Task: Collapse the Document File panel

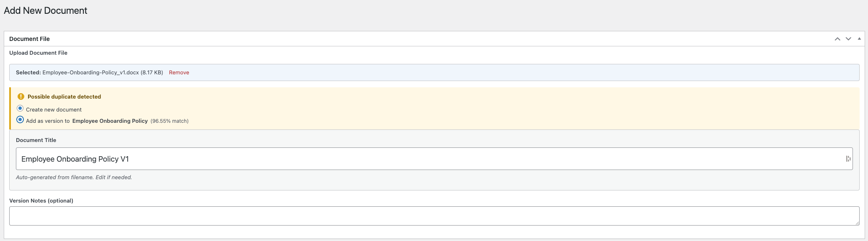Action: coord(859,39)
